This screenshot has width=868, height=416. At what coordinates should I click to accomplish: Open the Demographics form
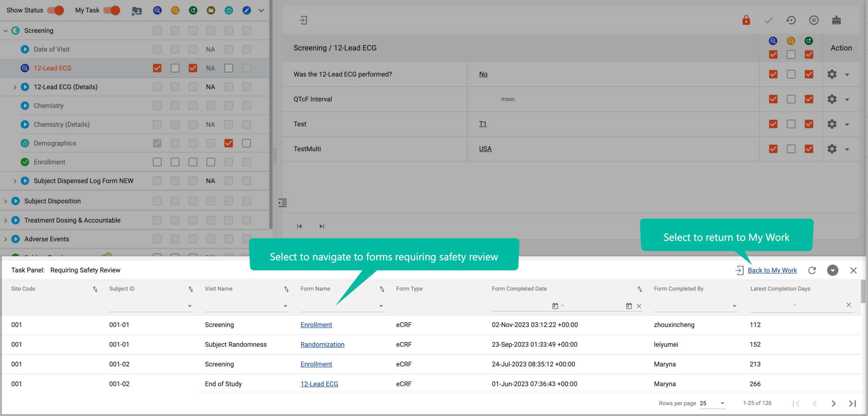(55, 143)
